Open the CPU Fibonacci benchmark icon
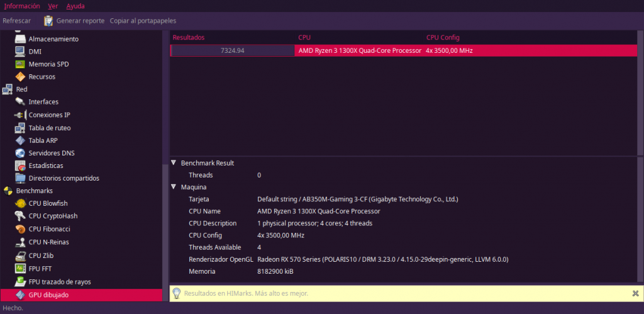Viewport: 644px width, 314px height. [20, 229]
